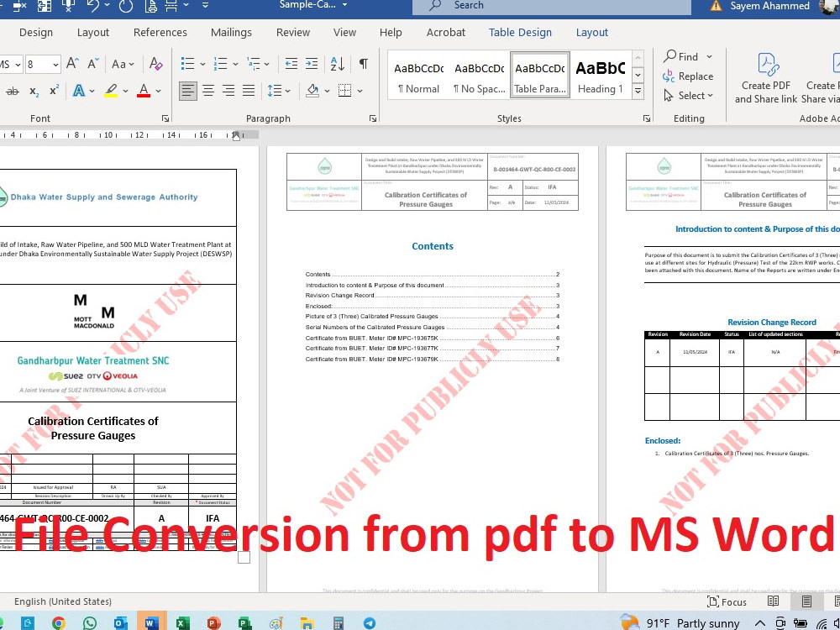Click the Line and Paragraph Spacing icon
Viewport: 840px width, 630px height.
tap(275, 91)
